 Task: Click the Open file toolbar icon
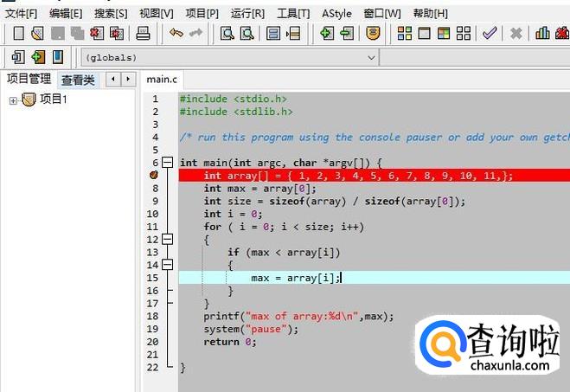point(38,34)
